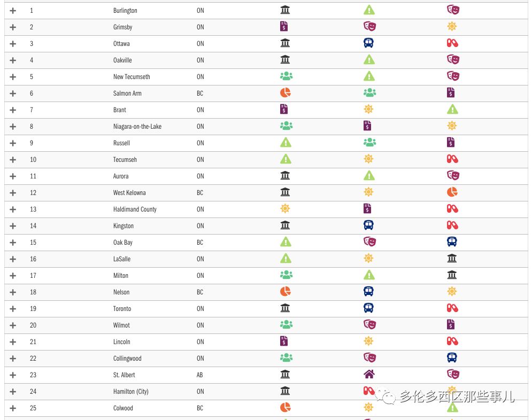Image resolution: width=532 pixels, height=420 pixels.
Task: Click the red pills icon for Ottawa
Action: pos(452,43)
